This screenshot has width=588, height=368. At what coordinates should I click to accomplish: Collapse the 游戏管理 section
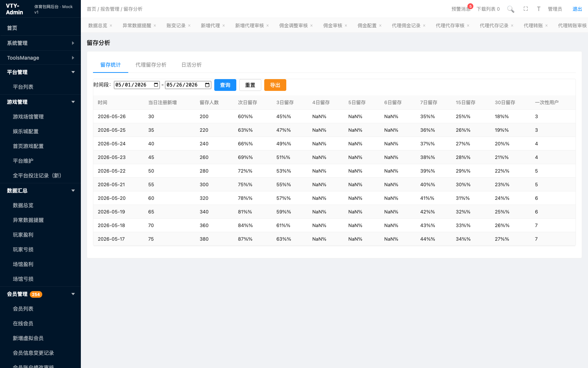pyautogui.click(x=40, y=102)
